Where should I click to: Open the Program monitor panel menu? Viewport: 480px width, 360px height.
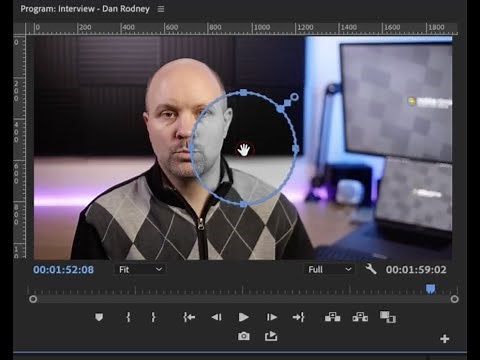(161, 9)
